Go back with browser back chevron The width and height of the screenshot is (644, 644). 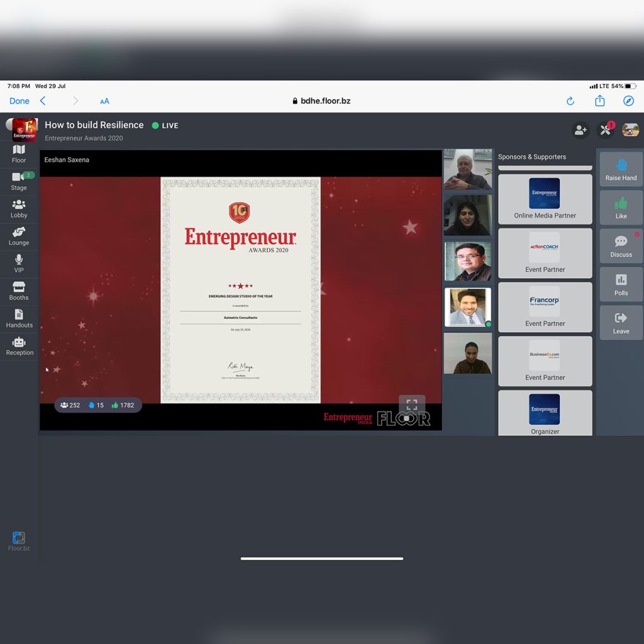click(x=43, y=101)
